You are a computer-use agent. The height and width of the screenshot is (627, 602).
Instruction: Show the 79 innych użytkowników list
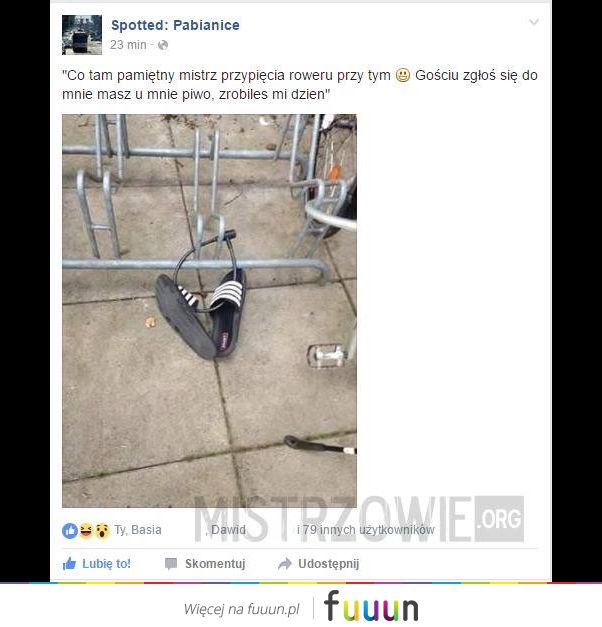[368, 530]
